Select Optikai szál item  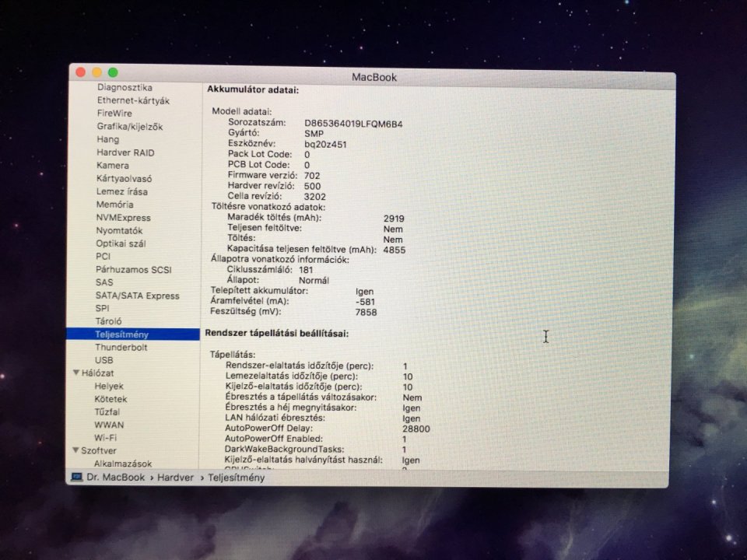121,243
